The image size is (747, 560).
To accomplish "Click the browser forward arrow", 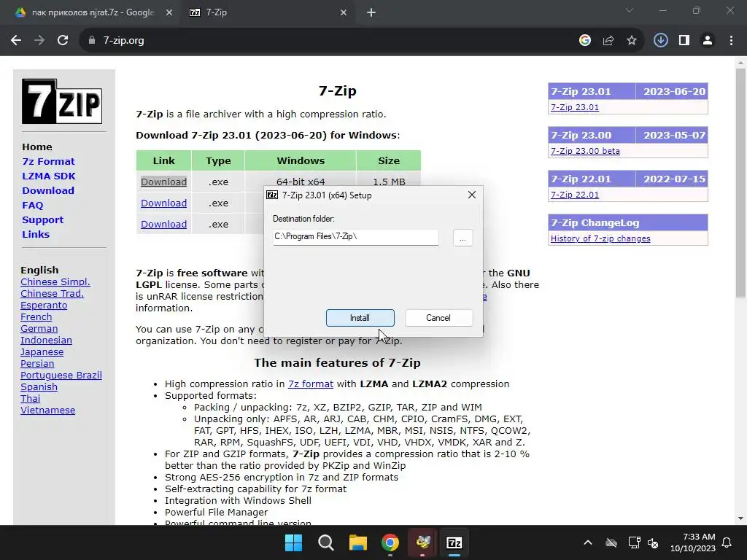I will click(39, 41).
